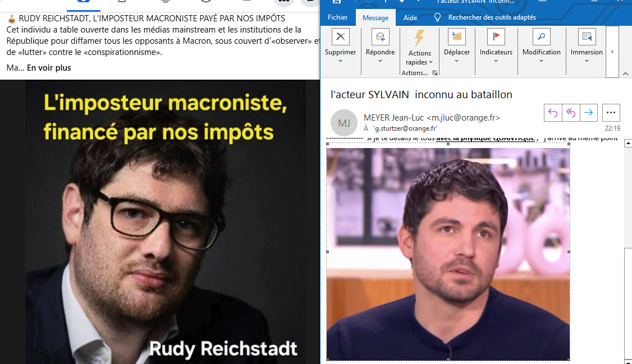Switch to the Aide tab
The width and height of the screenshot is (632, 364).
tap(410, 17)
